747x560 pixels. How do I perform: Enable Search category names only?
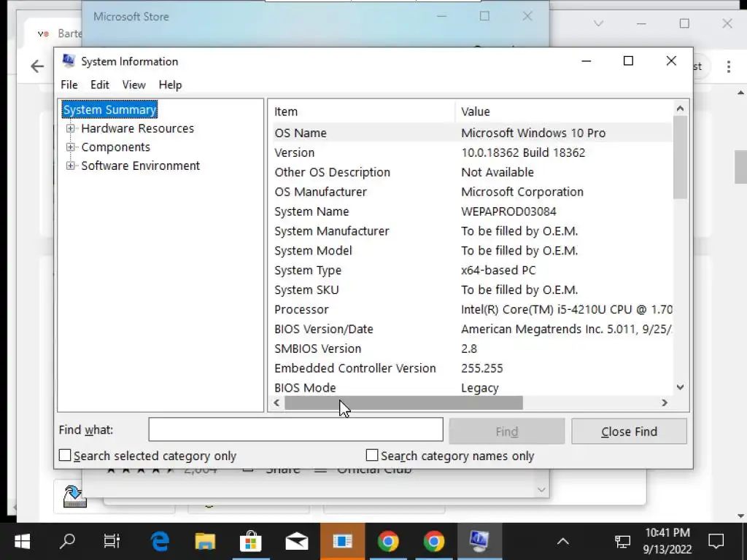(x=371, y=455)
